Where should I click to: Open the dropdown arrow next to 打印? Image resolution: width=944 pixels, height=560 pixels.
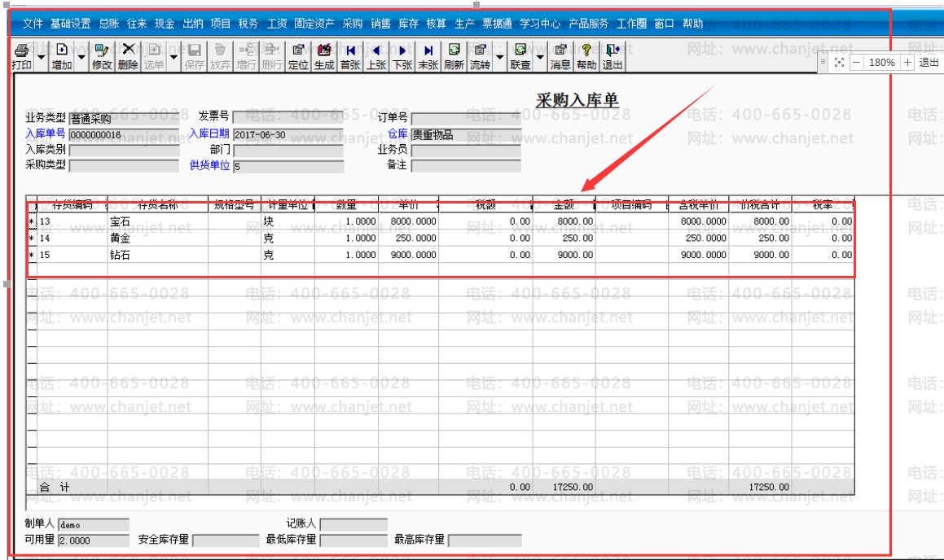click(x=41, y=56)
